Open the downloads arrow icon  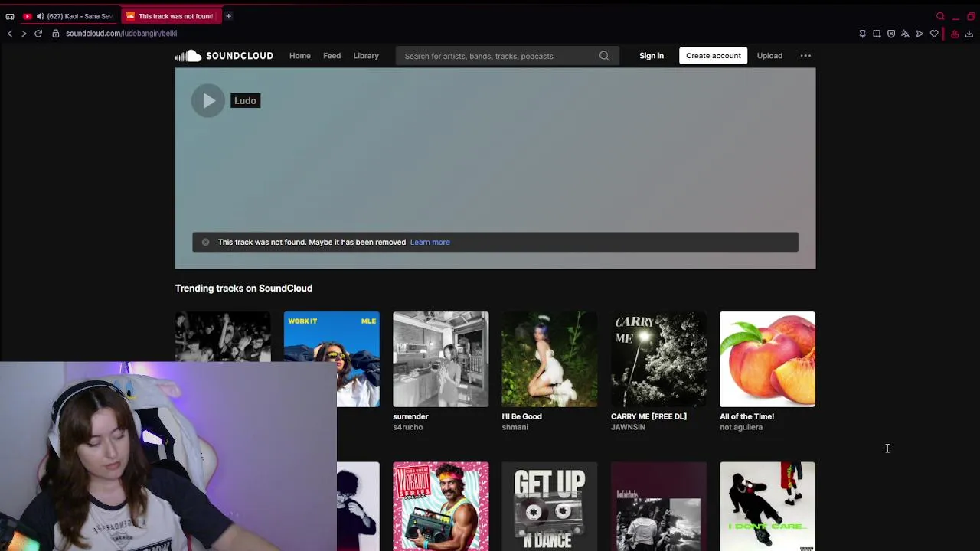(969, 34)
